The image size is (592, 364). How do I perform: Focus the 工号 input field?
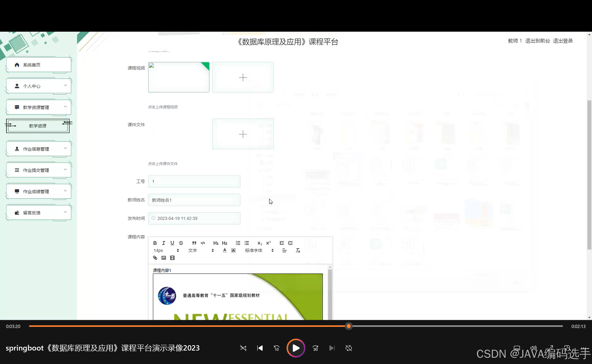[x=194, y=181]
